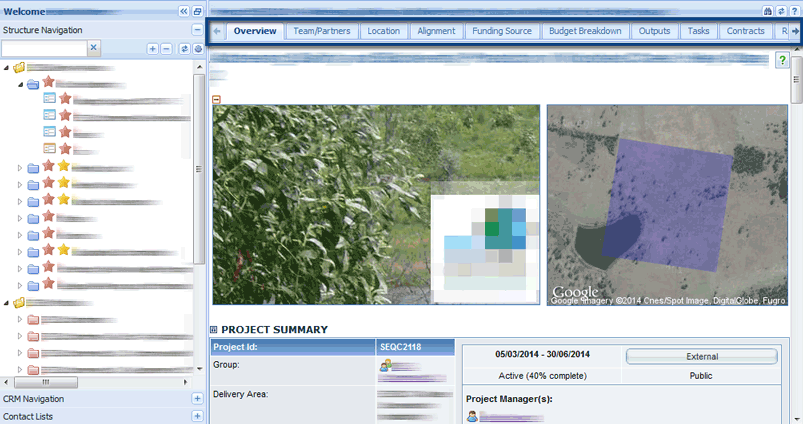Collapse the image section with red minus
803x424 pixels.
pos(217,98)
